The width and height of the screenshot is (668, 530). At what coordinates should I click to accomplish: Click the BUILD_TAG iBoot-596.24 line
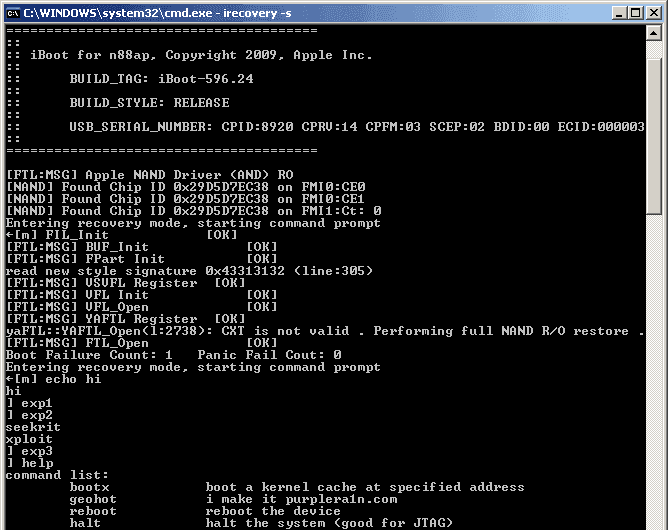[x=161, y=79]
